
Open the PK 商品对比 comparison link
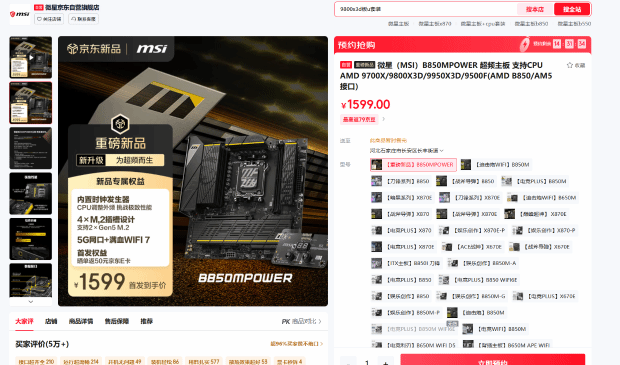point(302,322)
